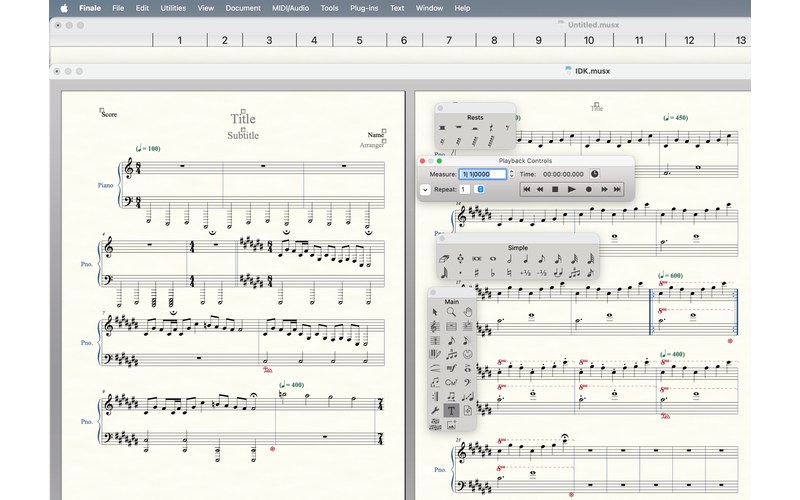Select the Selection arrow tool in Main palette
The width and height of the screenshot is (800, 500).
[435, 312]
